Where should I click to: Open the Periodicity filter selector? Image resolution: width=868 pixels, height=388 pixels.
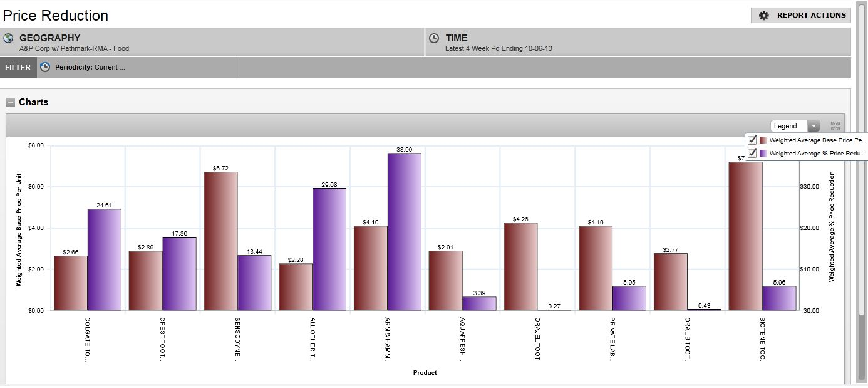point(138,68)
